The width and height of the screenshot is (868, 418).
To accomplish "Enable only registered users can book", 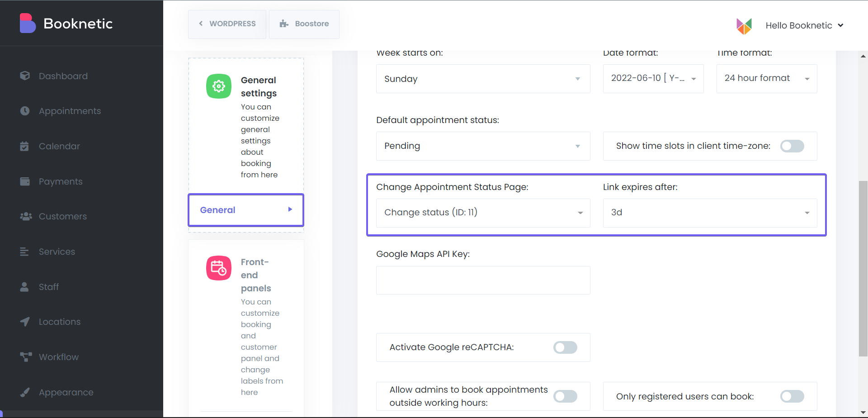I will [792, 396].
